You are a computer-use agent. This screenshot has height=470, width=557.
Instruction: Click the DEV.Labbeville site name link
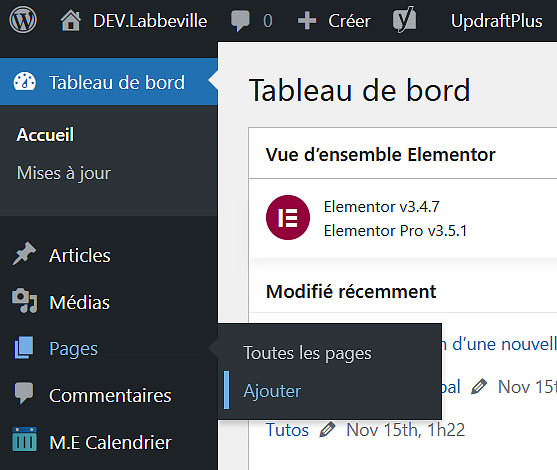(x=150, y=21)
